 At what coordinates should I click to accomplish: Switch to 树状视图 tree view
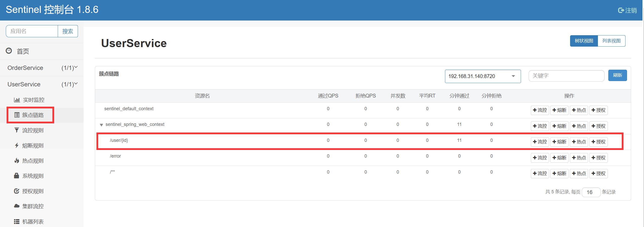584,41
